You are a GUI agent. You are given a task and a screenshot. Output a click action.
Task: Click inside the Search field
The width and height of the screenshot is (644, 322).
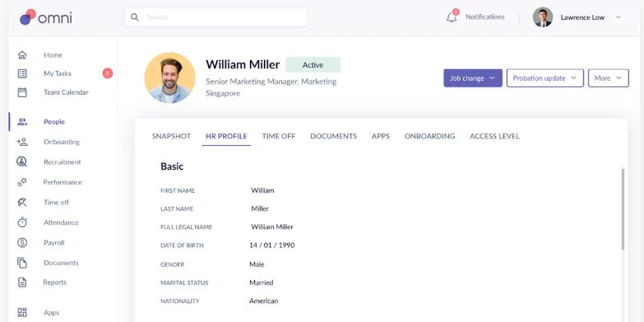pos(215,17)
